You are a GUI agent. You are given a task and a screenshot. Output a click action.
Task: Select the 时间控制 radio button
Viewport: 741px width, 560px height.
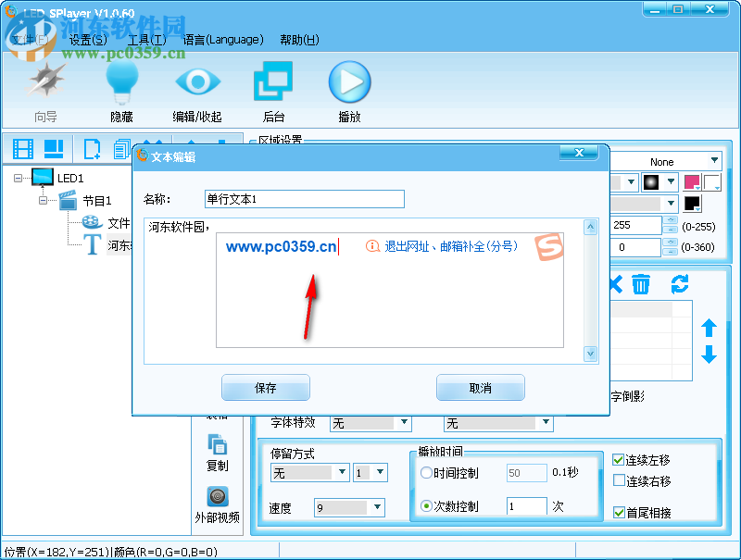pyautogui.click(x=425, y=472)
